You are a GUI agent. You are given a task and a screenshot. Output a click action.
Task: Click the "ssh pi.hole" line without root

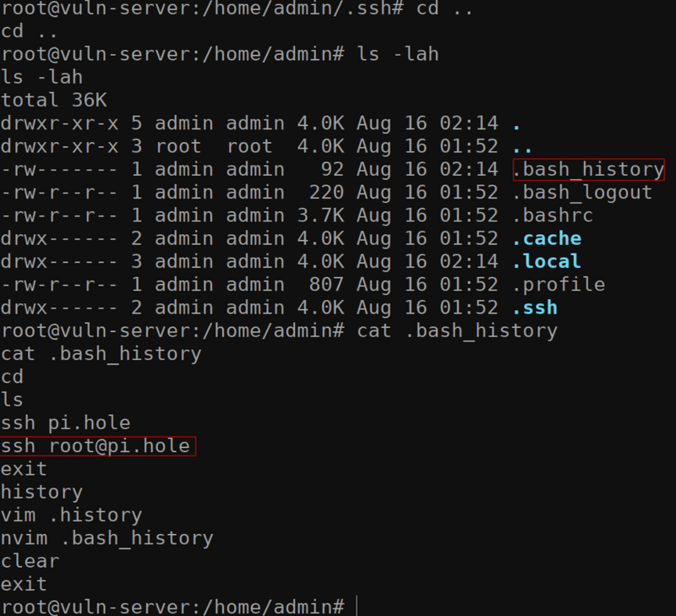(x=66, y=422)
